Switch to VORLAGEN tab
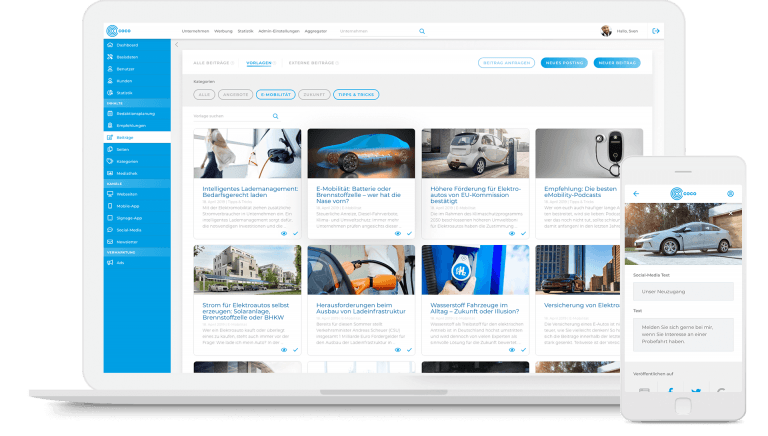The height and width of the screenshot is (436, 768). [x=259, y=63]
